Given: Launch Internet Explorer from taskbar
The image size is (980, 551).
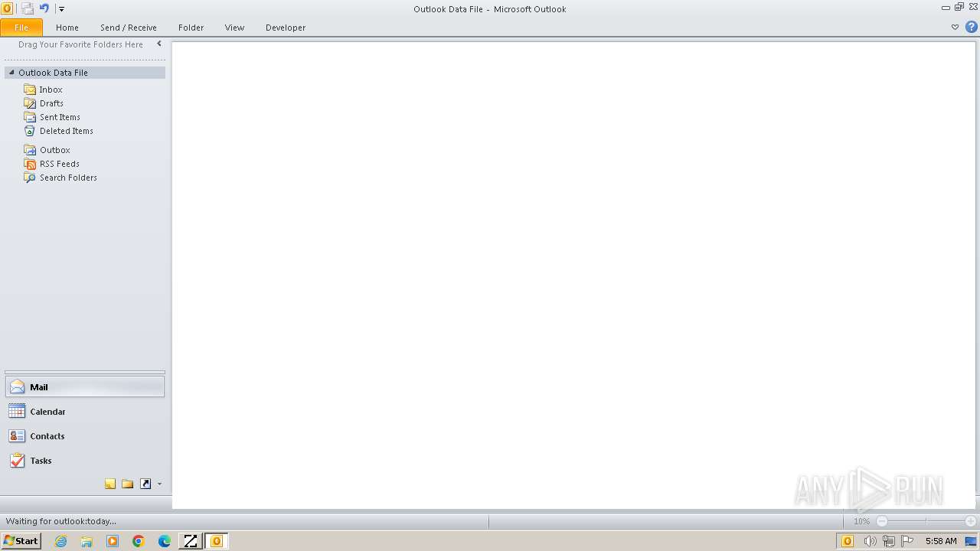Looking at the screenshot, I should pos(61,541).
